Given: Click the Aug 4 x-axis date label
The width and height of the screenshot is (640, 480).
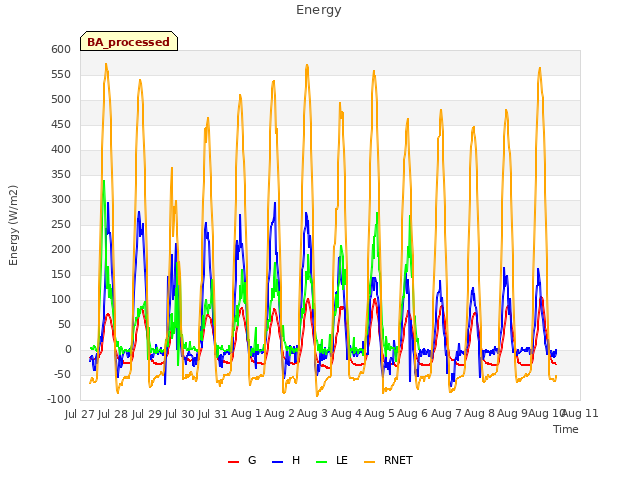Looking at the screenshot, I should coord(346,413).
